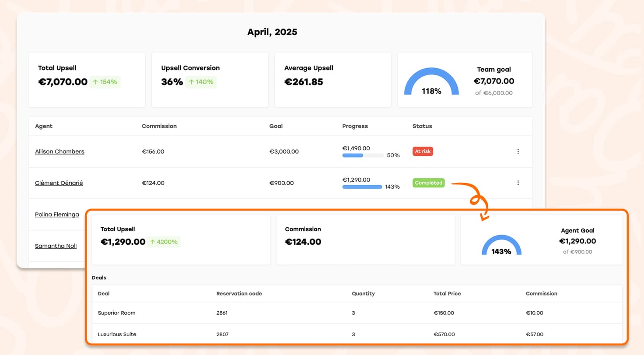Open the Samantha Noll agent link
The width and height of the screenshot is (644, 355).
click(56, 246)
